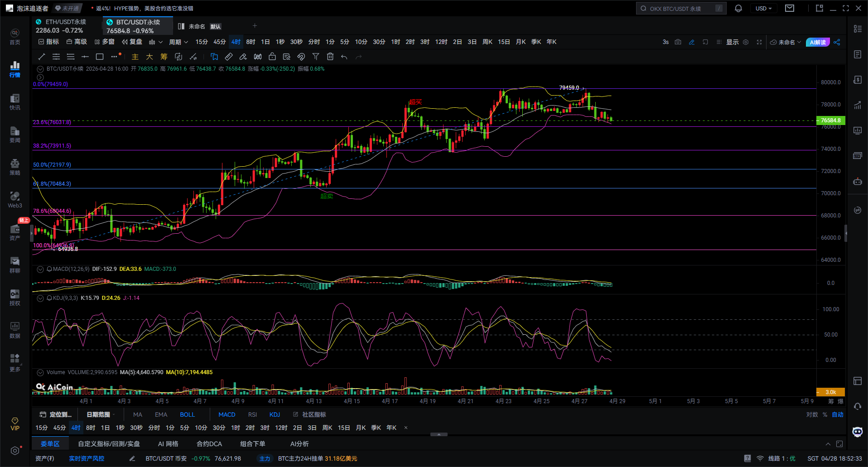
Task: Open the AI 网格 tab
Action: tap(168, 444)
